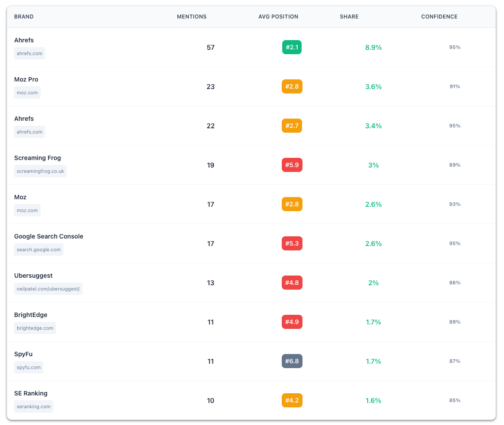Open the neilpatel.com/ubersuggest/ domain link
504x425 pixels.
pos(48,289)
